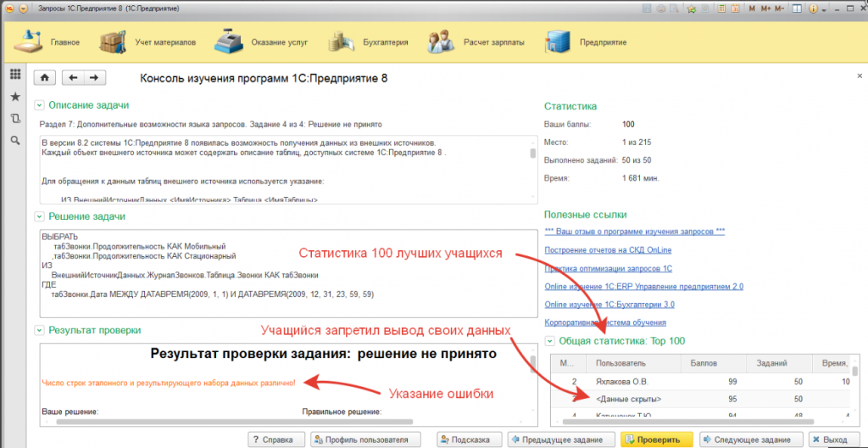This screenshot has width=868, height=448.
Task: Open the main menu round dropdown button
Action: (x=23, y=8)
